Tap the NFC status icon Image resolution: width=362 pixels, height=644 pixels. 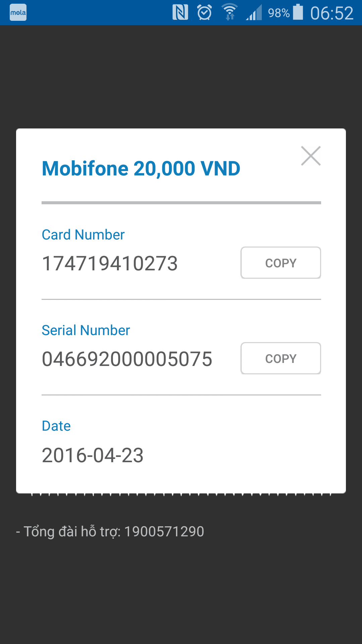180,13
